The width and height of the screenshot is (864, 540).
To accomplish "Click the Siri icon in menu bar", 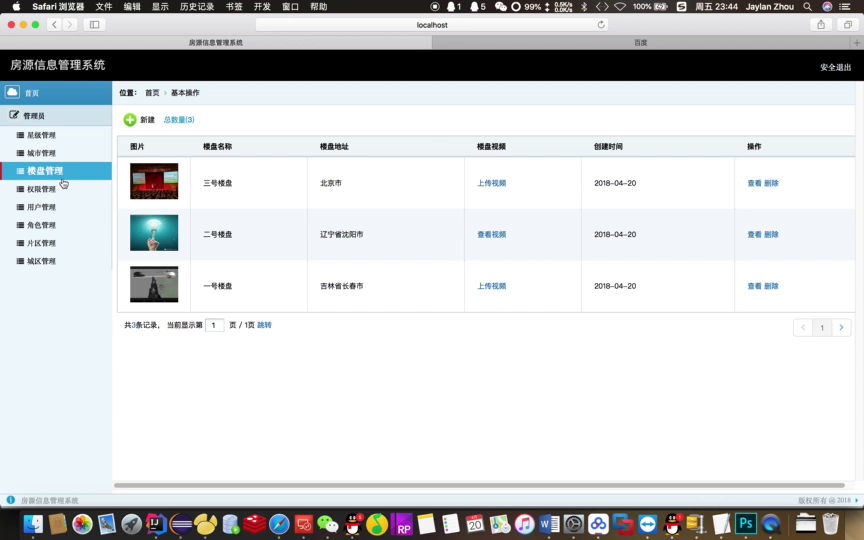I will coord(827,7).
